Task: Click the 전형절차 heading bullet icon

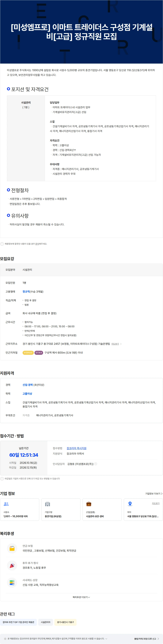Action: (8, 190)
